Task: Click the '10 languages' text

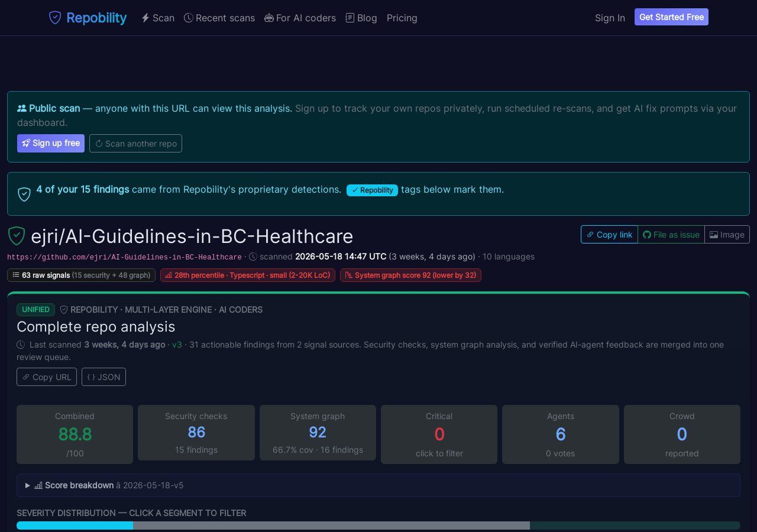Action: point(509,257)
